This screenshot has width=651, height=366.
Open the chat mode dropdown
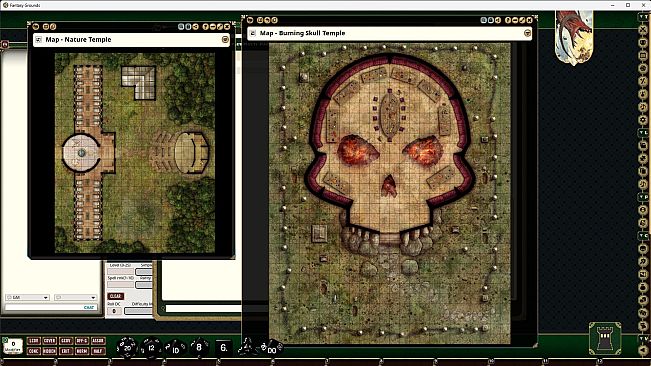click(x=76, y=298)
